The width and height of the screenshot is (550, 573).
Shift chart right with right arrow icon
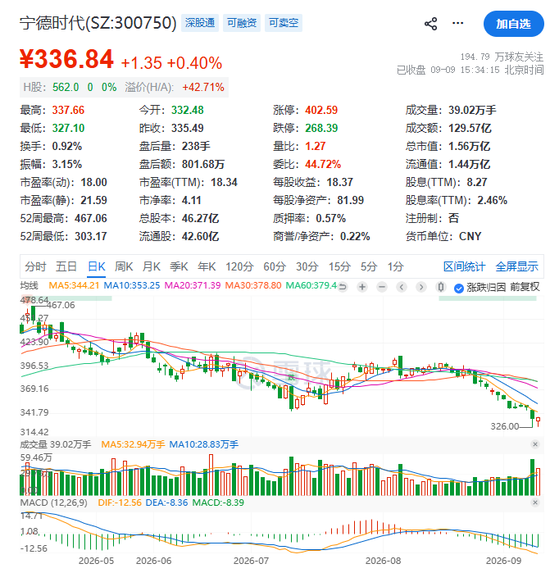[x=421, y=287]
